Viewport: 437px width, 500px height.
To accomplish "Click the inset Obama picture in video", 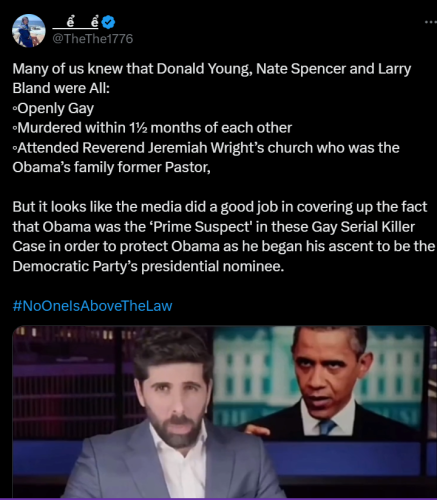I will click(x=319, y=381).
